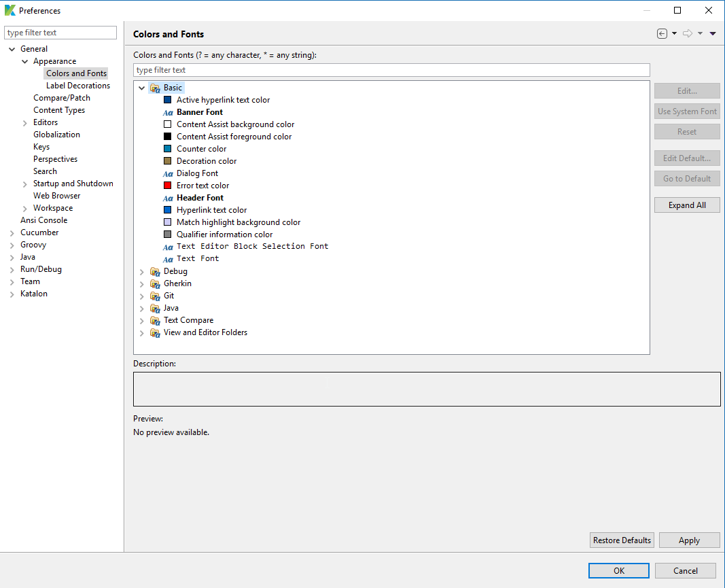This screenshot has width=725, height=588.
Task: Click the Dialog Font 'Aa' icon
Action: (168, 173)
